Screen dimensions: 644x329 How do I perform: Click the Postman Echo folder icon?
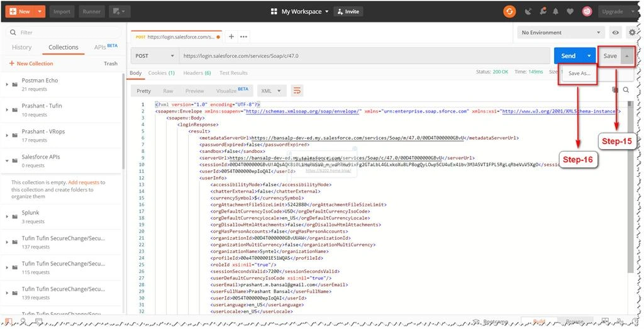15,84
